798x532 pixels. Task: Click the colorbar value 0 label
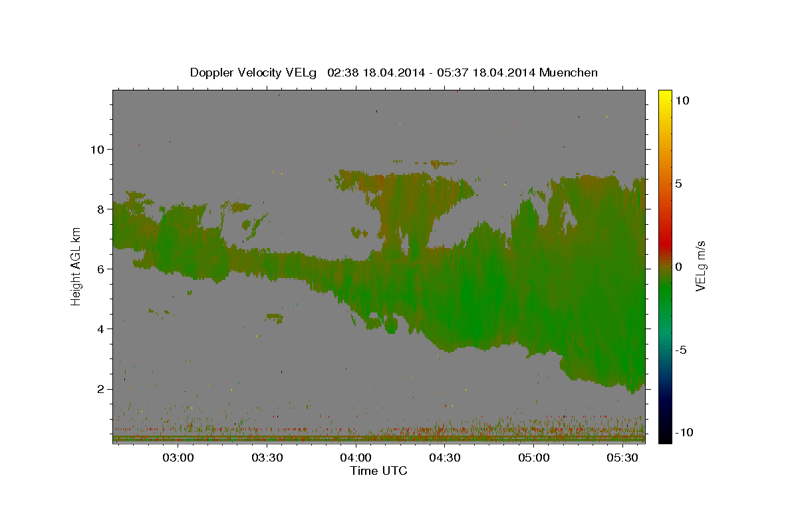click(678, 267)
